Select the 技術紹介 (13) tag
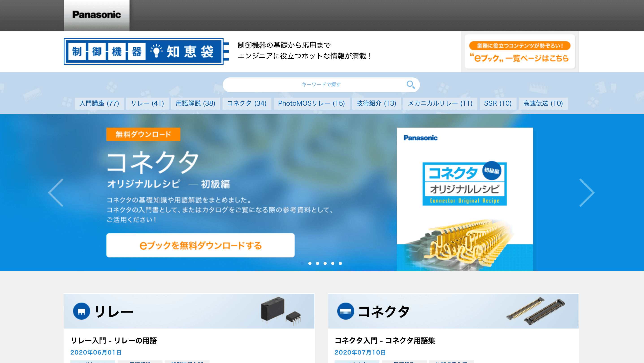This screenshot has width=644, height=363. [x=376, y=103]
